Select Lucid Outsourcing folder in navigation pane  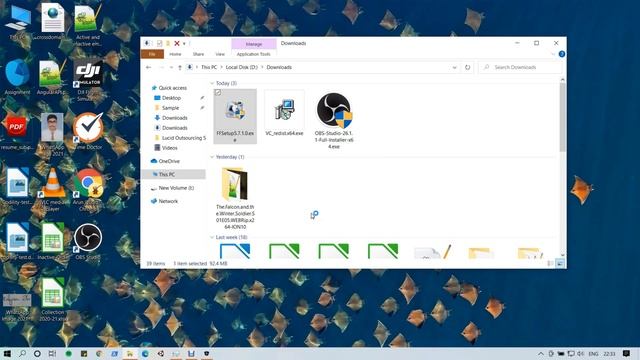(x=184, y=138)
